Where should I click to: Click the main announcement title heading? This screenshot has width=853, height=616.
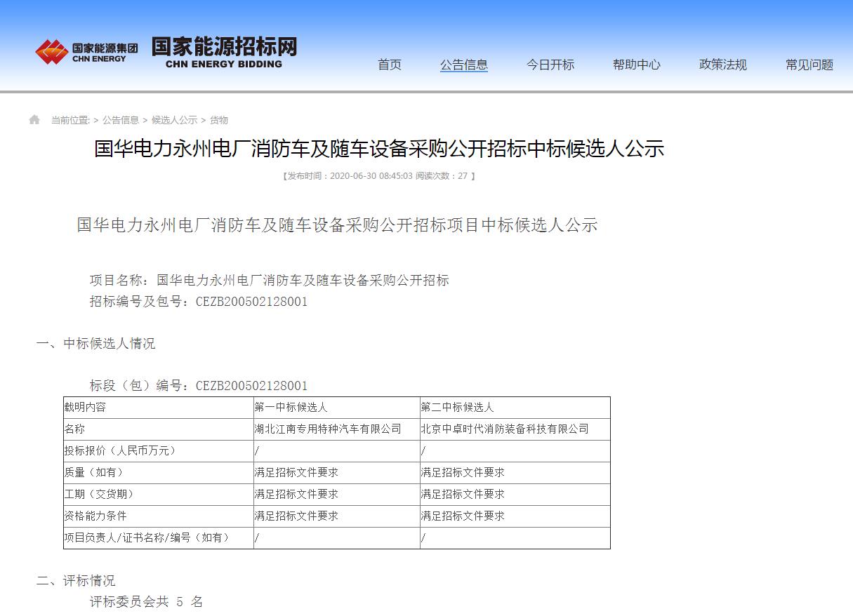[379, 149]
